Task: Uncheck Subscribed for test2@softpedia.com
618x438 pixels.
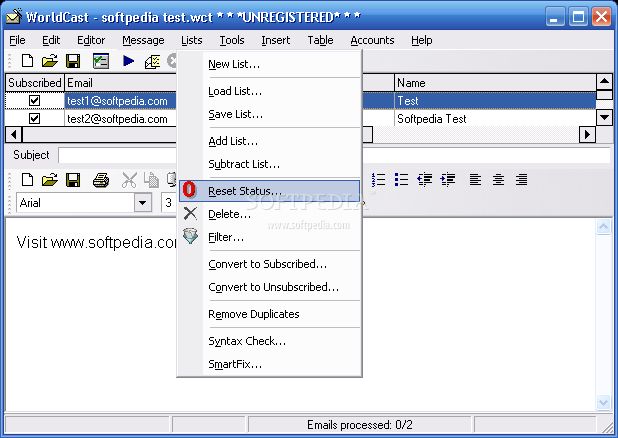Action: click(35, 118)
